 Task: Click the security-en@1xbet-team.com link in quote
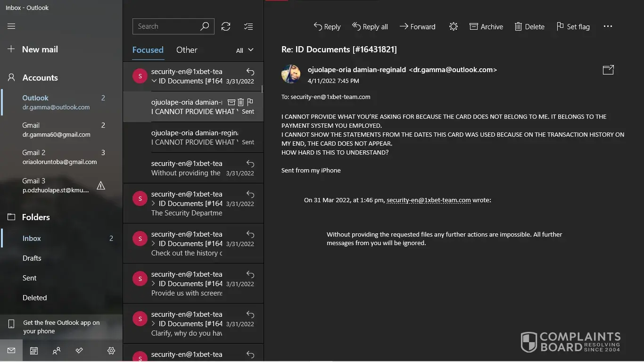point(429,200)
